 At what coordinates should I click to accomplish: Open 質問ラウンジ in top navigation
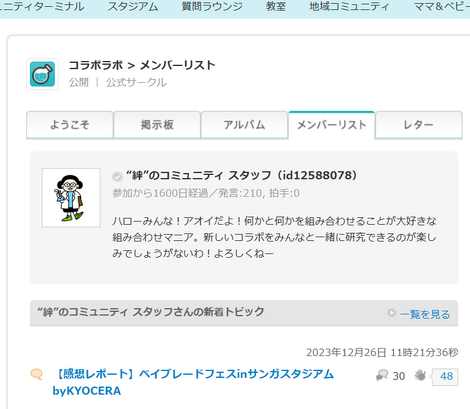[x=212, y=6]
